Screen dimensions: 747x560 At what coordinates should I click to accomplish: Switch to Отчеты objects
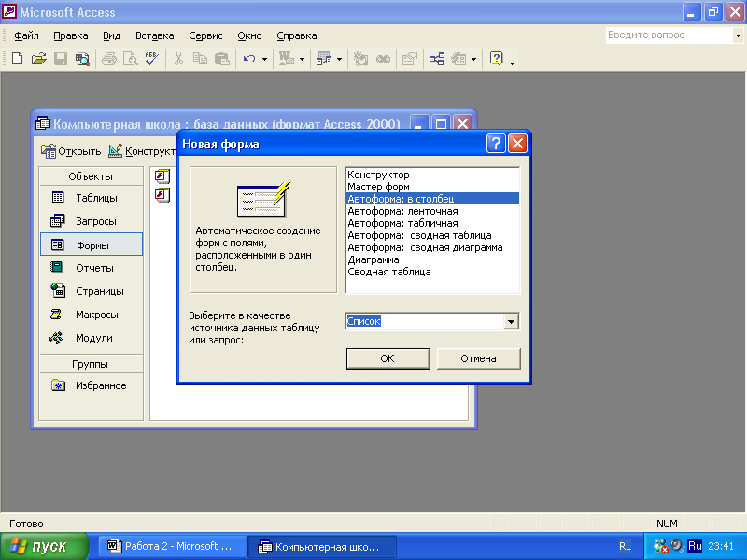tap(91, 268)
